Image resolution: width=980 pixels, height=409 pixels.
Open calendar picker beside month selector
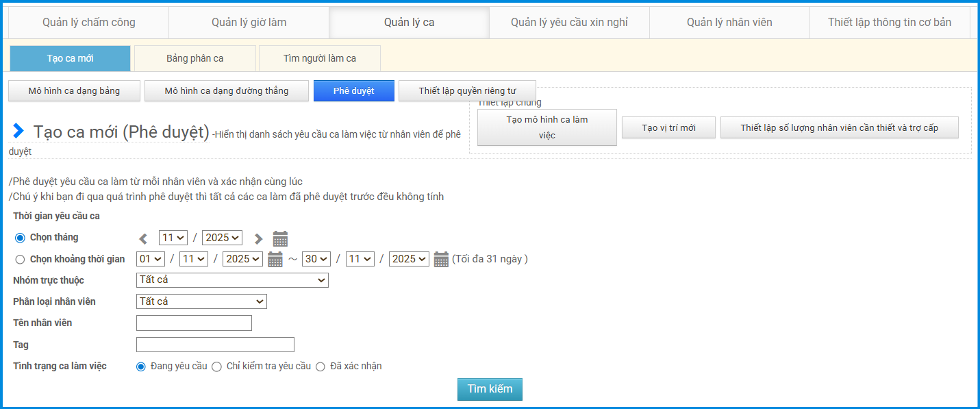coord(280,238)
